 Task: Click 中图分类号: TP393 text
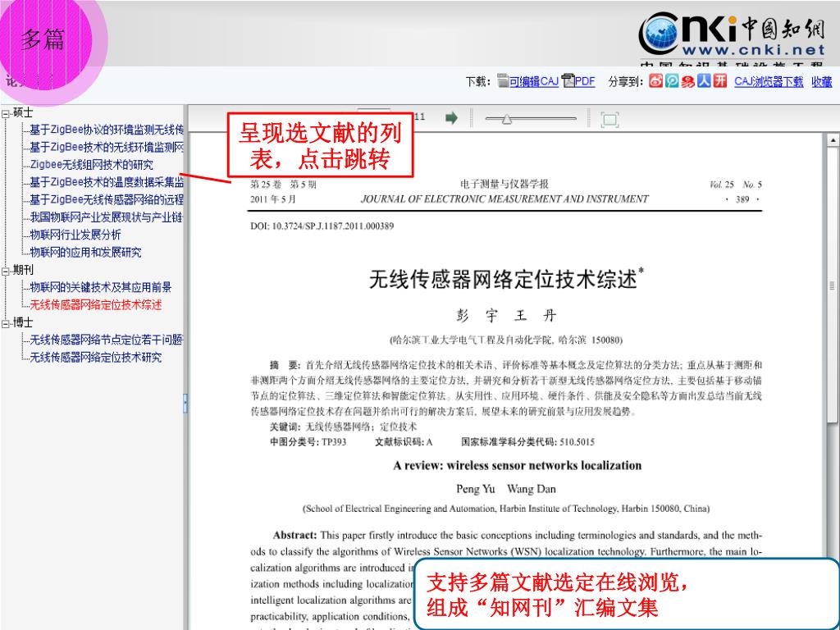click(308, 442)
